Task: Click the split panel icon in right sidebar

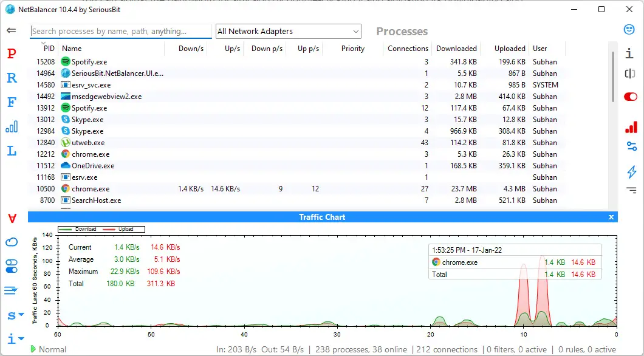Action: [x=629, y=74]
